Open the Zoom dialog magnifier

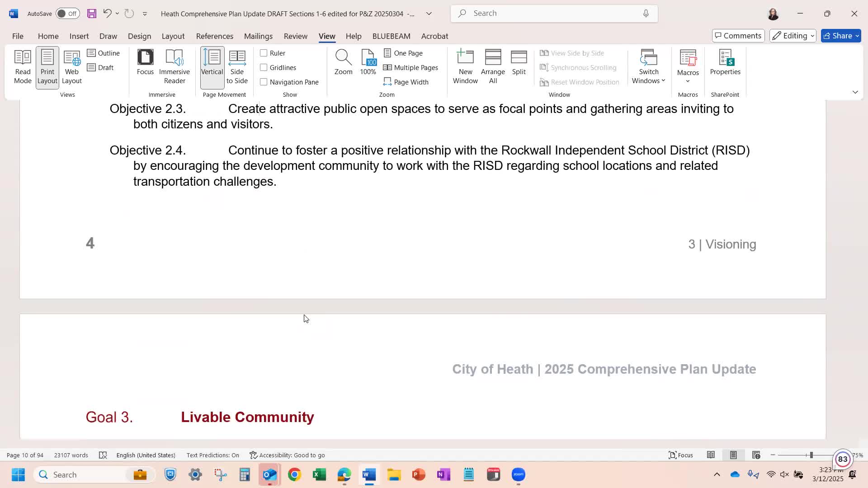click(343, 62)
